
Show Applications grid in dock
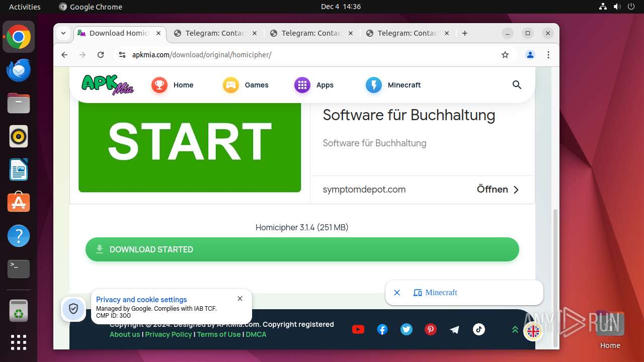(19, 342)
